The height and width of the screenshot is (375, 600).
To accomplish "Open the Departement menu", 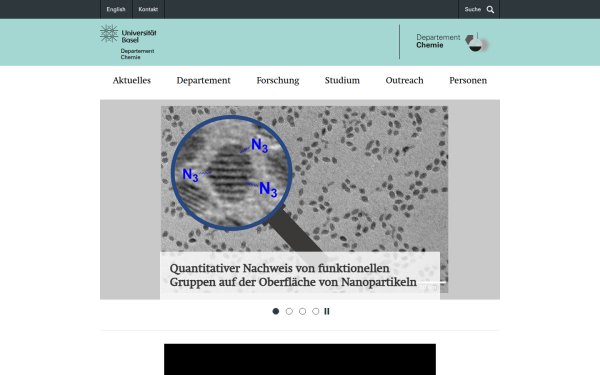I will [204, 80].
